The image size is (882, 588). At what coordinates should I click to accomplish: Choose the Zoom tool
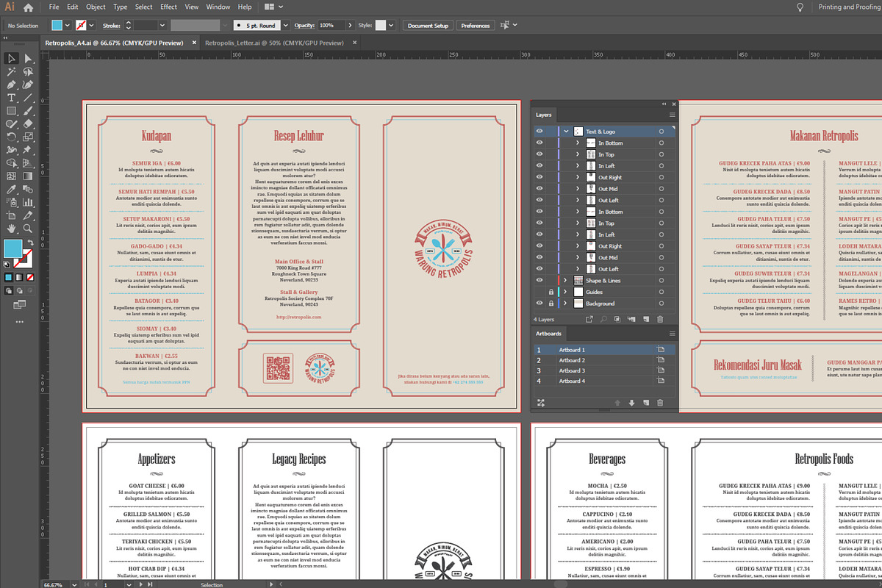click(x=28, y=229)
